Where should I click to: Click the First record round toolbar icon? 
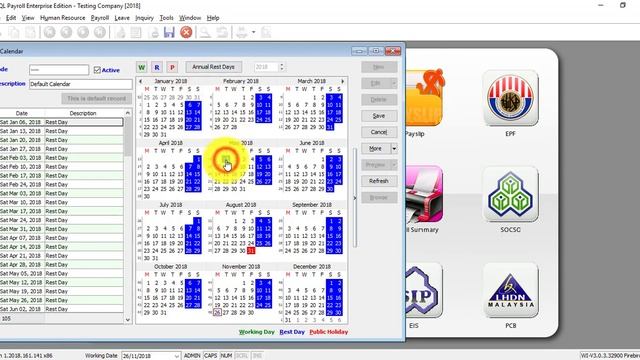(50, 32)
